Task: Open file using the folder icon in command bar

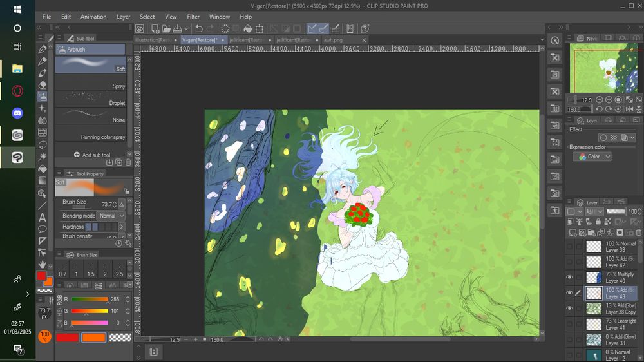Action: click(x=167, y=28)
